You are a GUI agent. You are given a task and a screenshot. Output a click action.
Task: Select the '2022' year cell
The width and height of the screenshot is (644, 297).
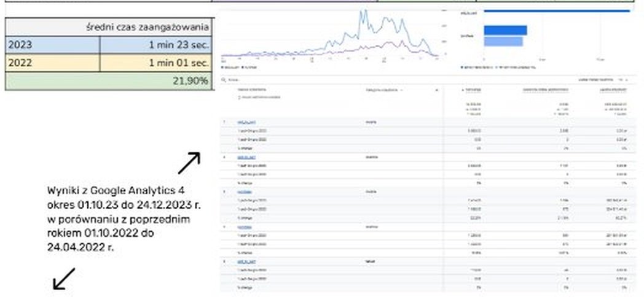(x=53, y=63)
